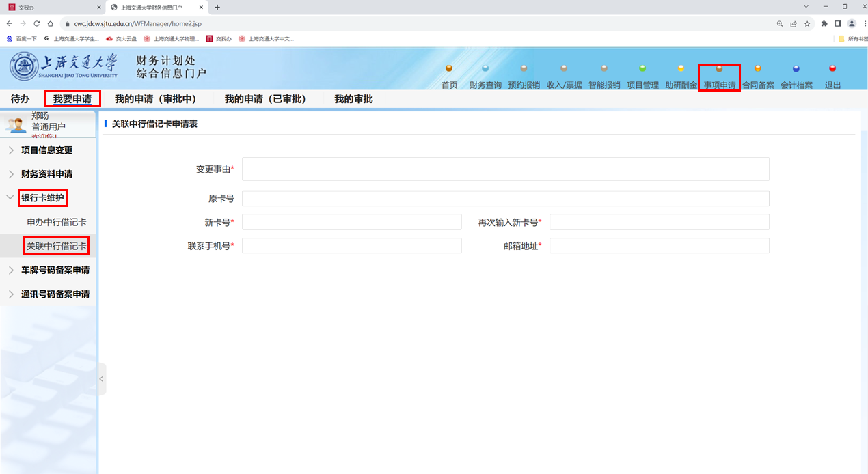This screenshot has height=474, width=868.
Task: Switch to 我的申请（已审批） tab
Action: (x=265, y=99)
